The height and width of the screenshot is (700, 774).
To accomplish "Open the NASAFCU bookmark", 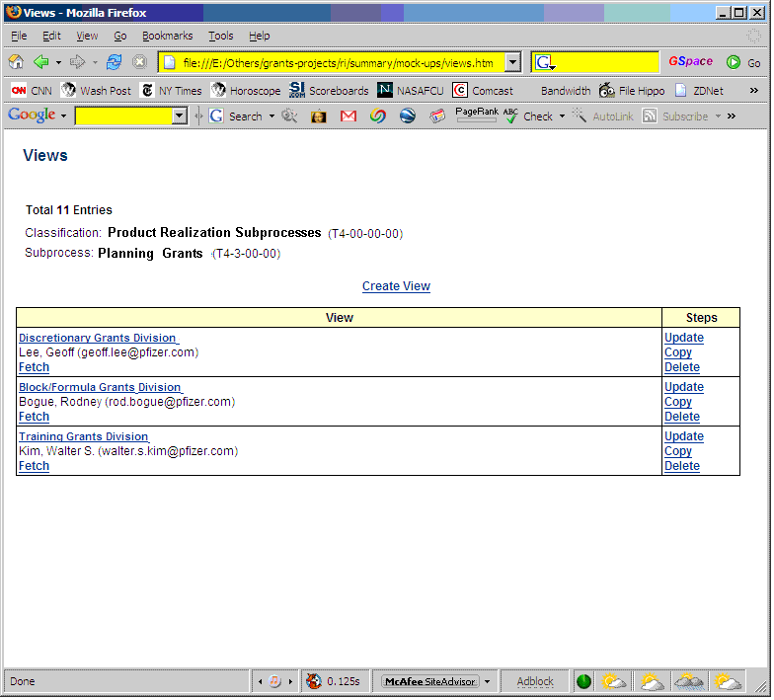I will pyautogui.click(x=411, y=91).
